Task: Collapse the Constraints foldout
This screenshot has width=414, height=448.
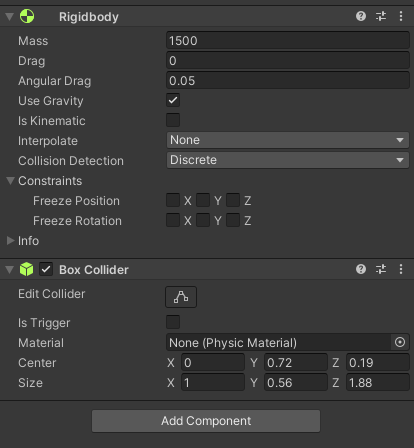Action: [11, 181]
